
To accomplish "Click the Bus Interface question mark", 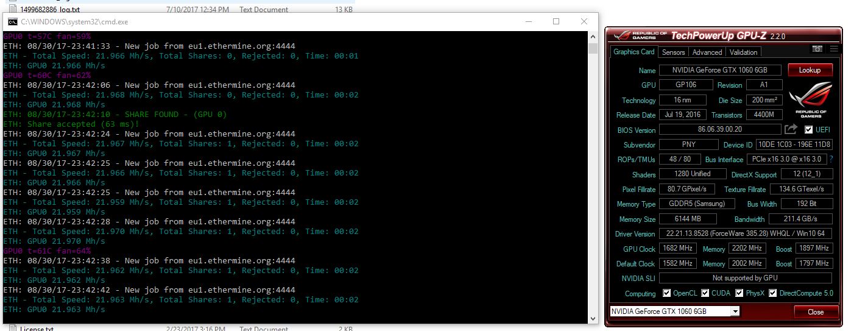I will [x=831, y=159].
